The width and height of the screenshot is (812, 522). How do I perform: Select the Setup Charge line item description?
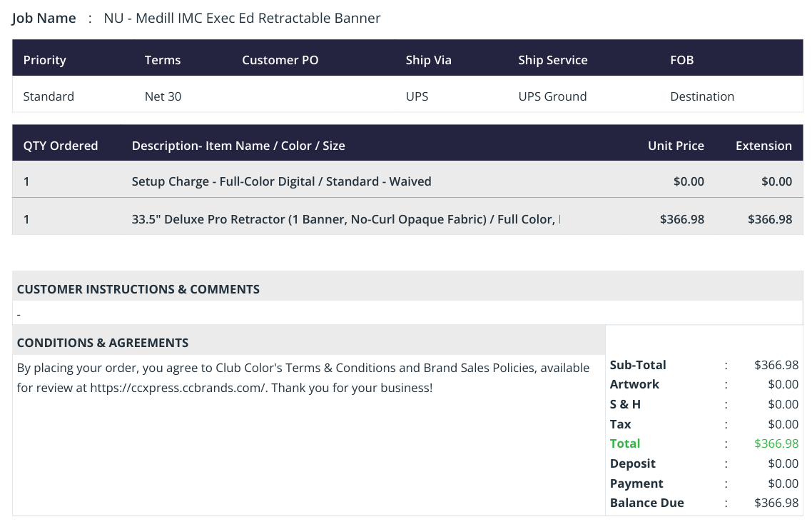[281, 181]
